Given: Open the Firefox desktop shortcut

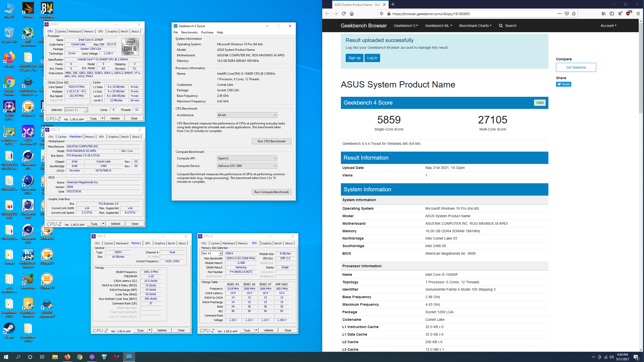Looking at the screenshot, I should click(x=9, y=60).
